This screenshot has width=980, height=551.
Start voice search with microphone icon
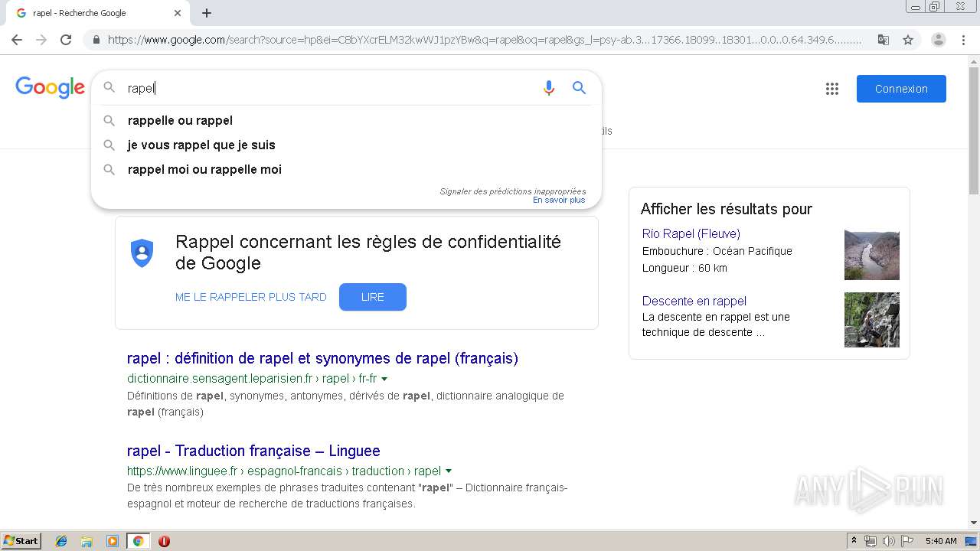point(548,88)
